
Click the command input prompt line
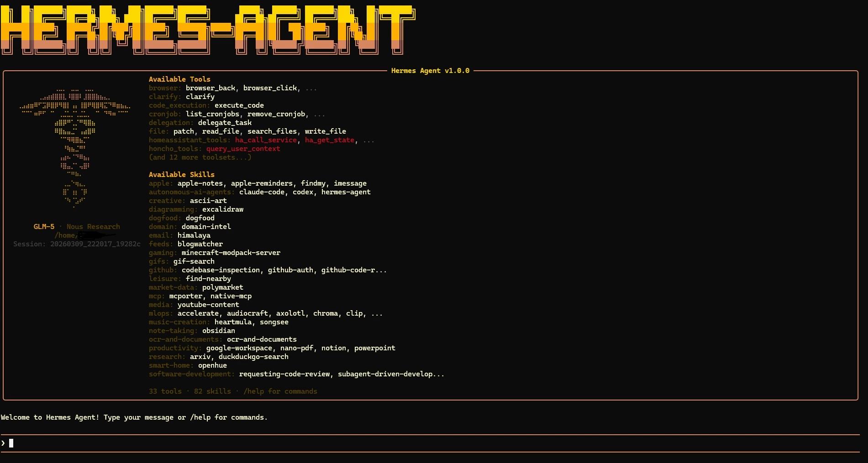point(430,443)
